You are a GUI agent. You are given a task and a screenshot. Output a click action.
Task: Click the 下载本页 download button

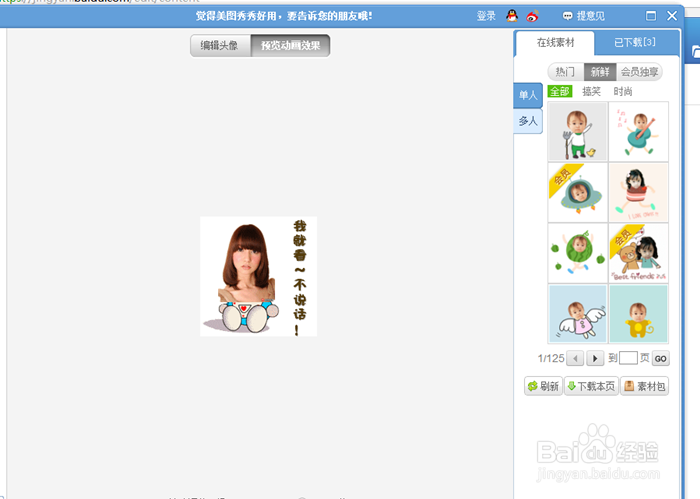click(592, 386)
